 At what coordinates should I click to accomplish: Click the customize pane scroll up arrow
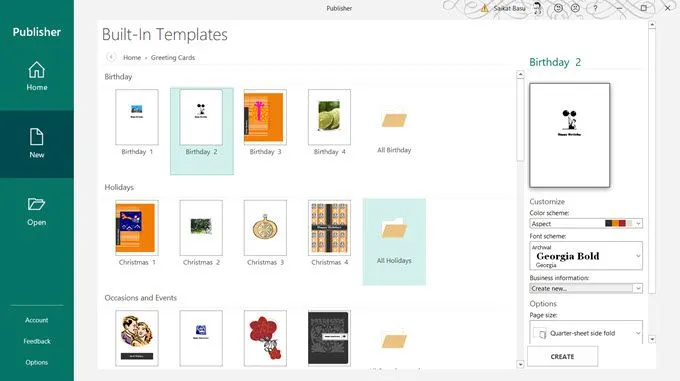[x=652, y=25]
